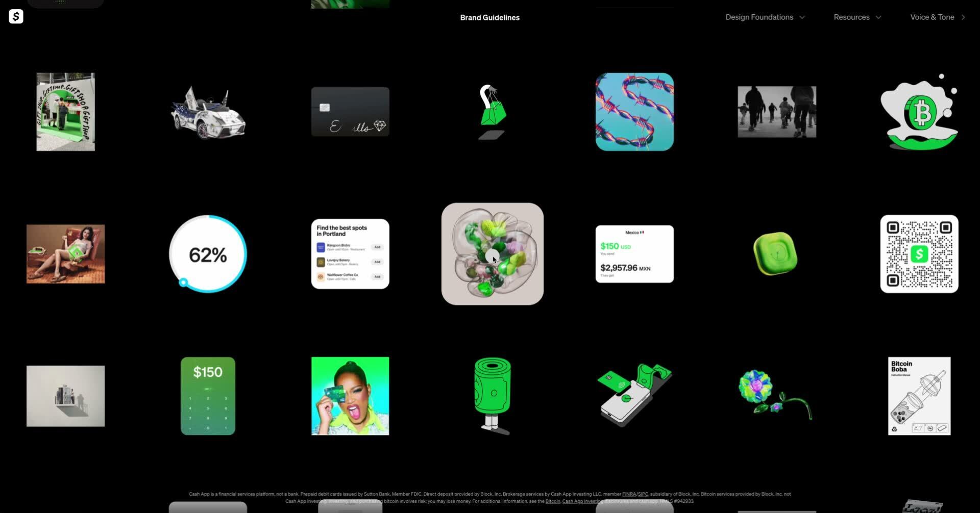Viewport: 980px width, 513px height.
Task: Follow the SIPC link in disclaimer
Action: [x=643, y=494]
